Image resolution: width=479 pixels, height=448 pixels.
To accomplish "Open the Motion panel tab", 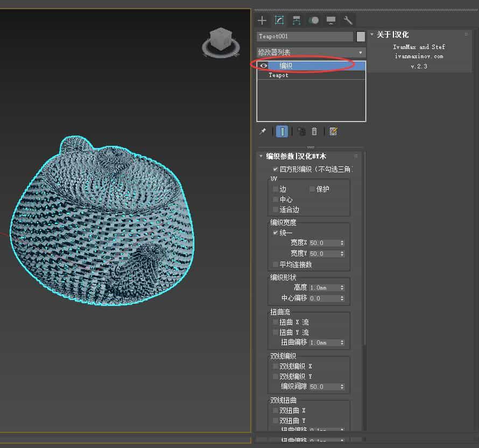I will (313, 20).
